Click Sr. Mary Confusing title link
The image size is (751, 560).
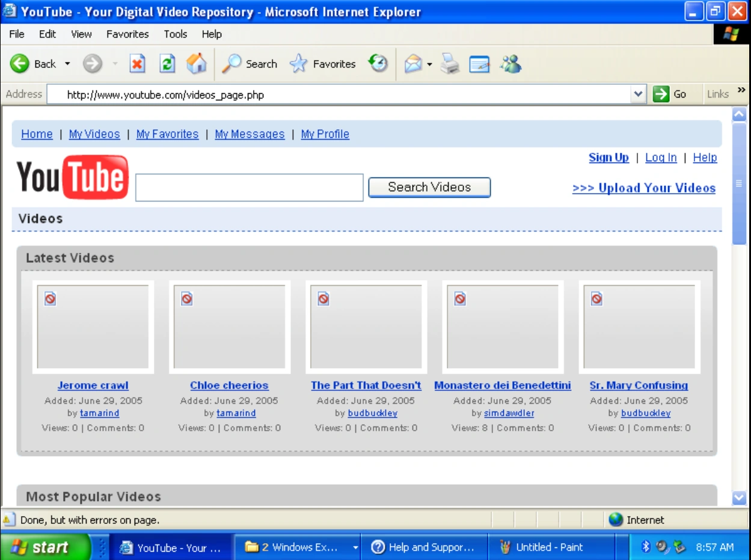tap(639, 386)
